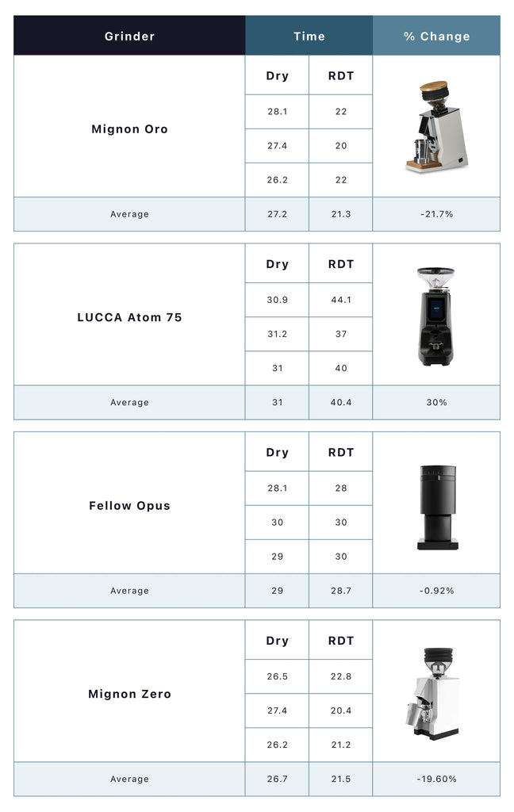Click the 22.8 RDT time cell
Screen dimensions: 514x812
point(340,676)
